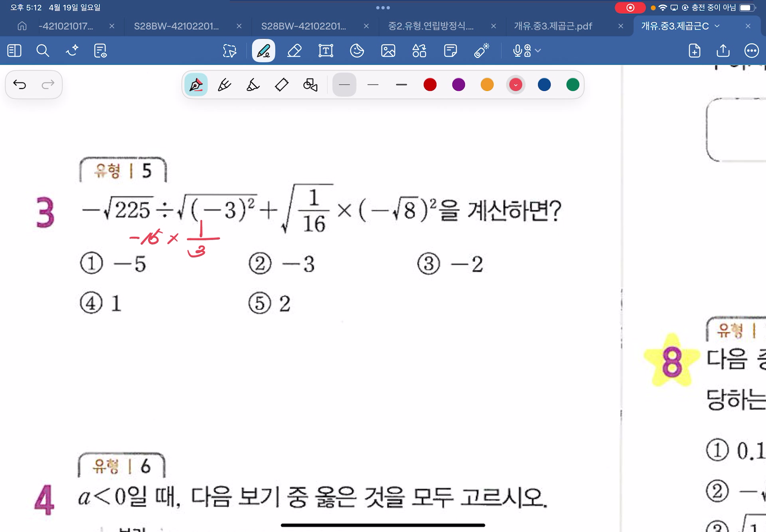The height and width of the screenshot is (532, 766).
Task: Tap the clock showing 오후 5:12
Action: click(26, 8)
